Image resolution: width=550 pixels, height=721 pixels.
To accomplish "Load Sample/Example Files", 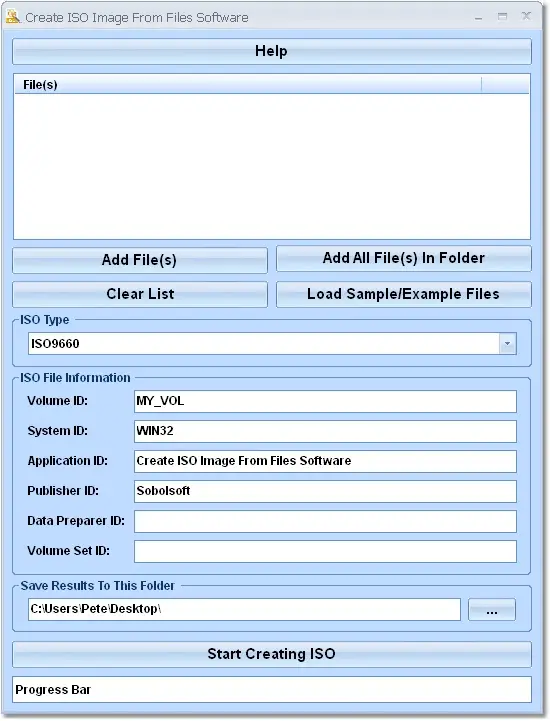I will pos(403,294).
